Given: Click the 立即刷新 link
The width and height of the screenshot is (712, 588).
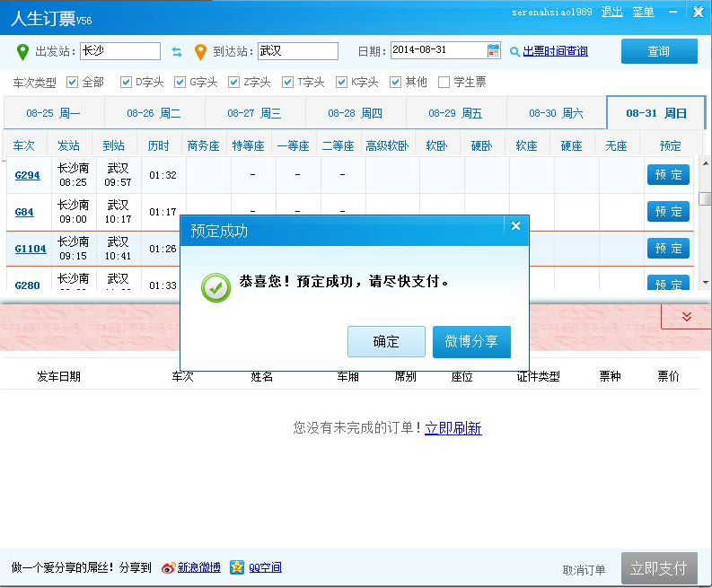Looking at the screenshot, I should 453,428.
